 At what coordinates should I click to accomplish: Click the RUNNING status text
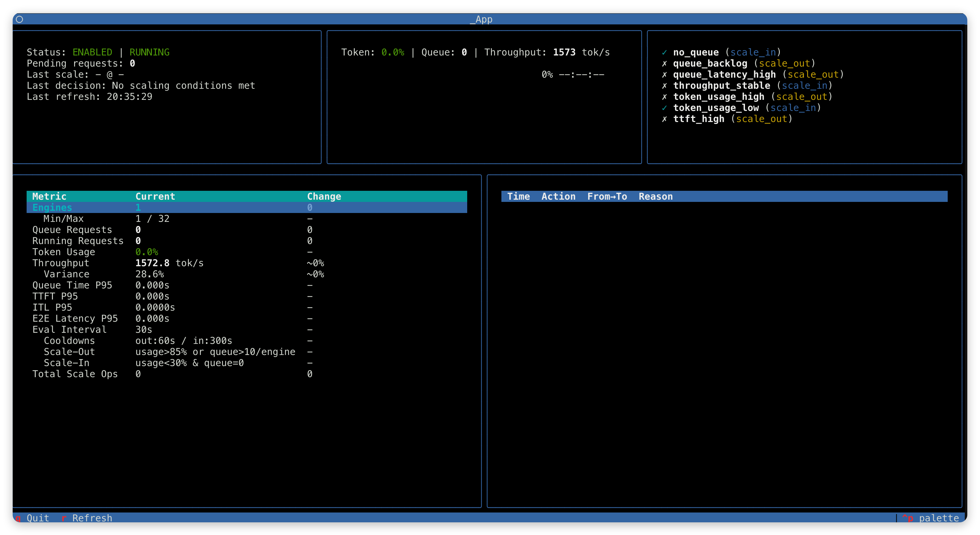point(150,52)
